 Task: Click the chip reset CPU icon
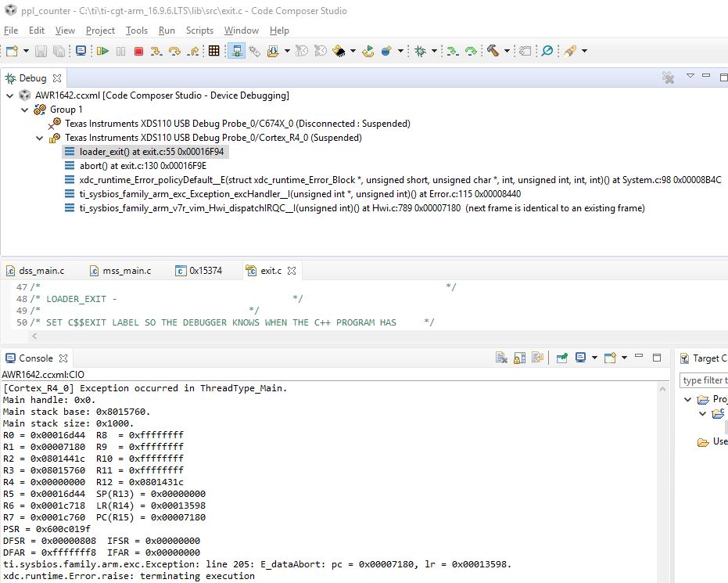click(339, 51)
